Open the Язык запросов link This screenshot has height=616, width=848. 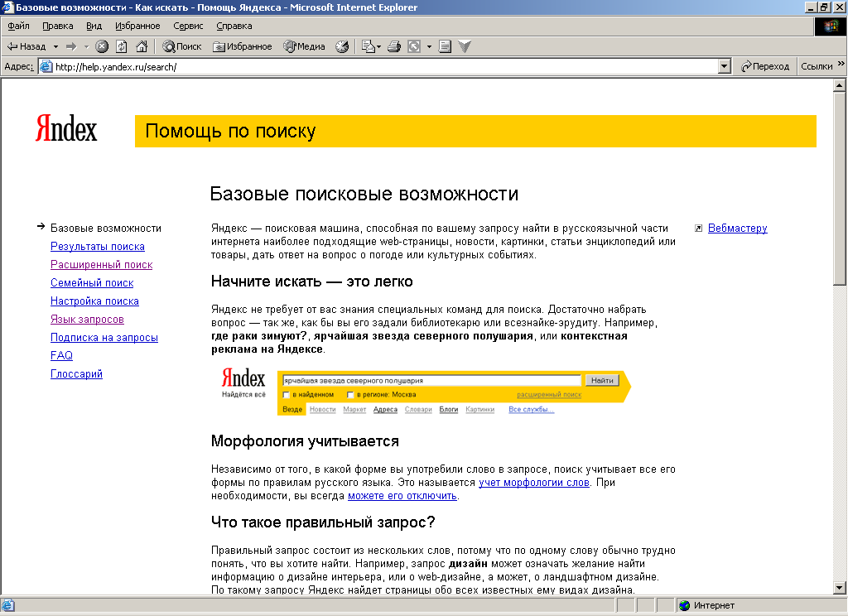(87, 319)
